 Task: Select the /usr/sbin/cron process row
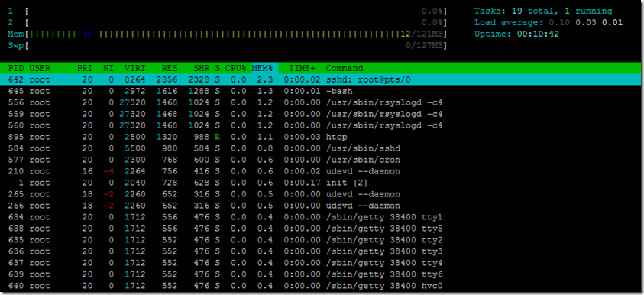320,160
